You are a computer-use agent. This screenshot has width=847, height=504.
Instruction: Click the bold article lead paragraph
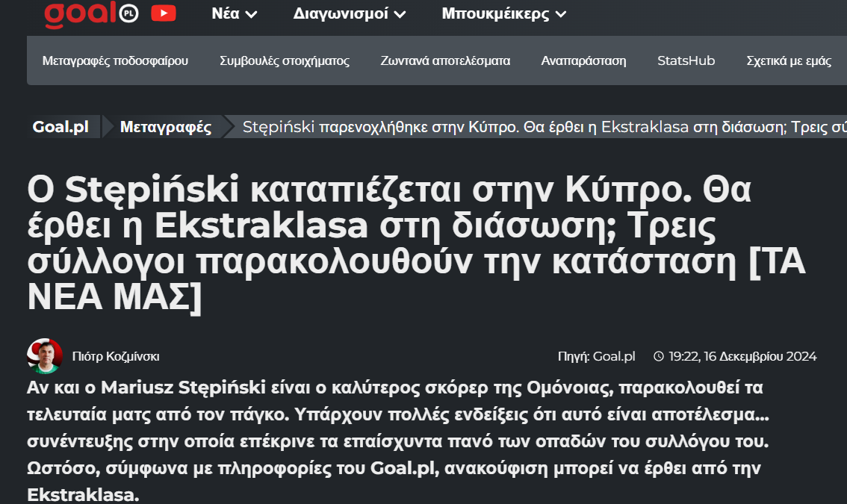[x=398, y=441]
